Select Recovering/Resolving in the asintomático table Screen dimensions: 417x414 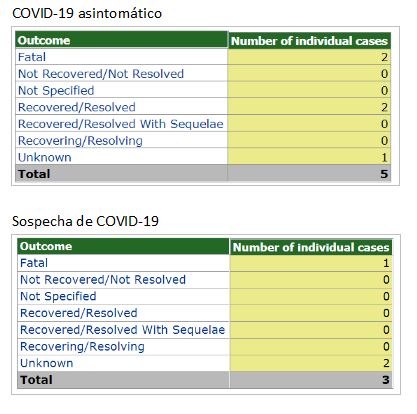80,141
